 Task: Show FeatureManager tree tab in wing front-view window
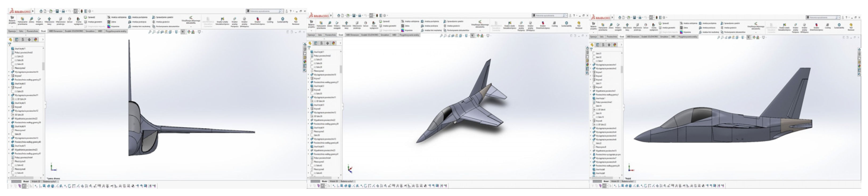pos(11,39)
